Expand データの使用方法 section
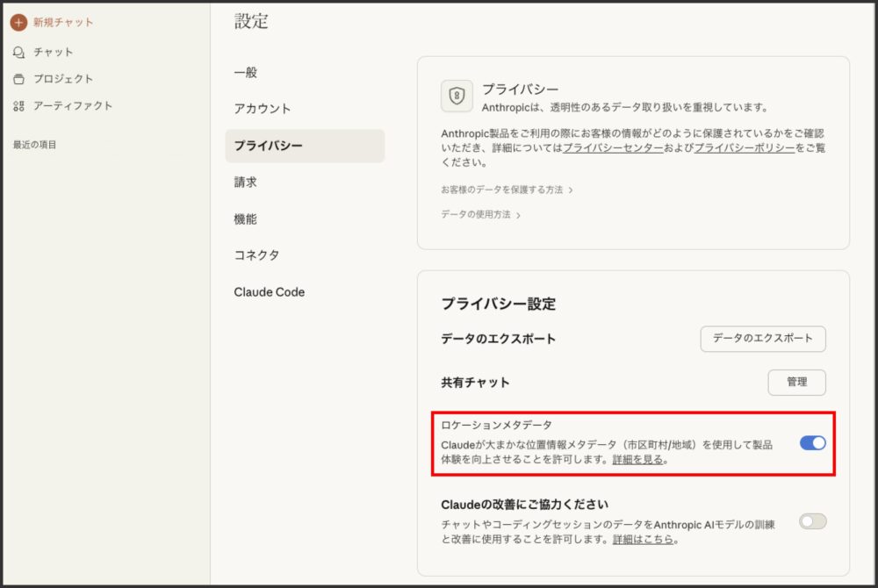Image resolution: width=878 pixels, height=588 pixels. coord(481,215)
